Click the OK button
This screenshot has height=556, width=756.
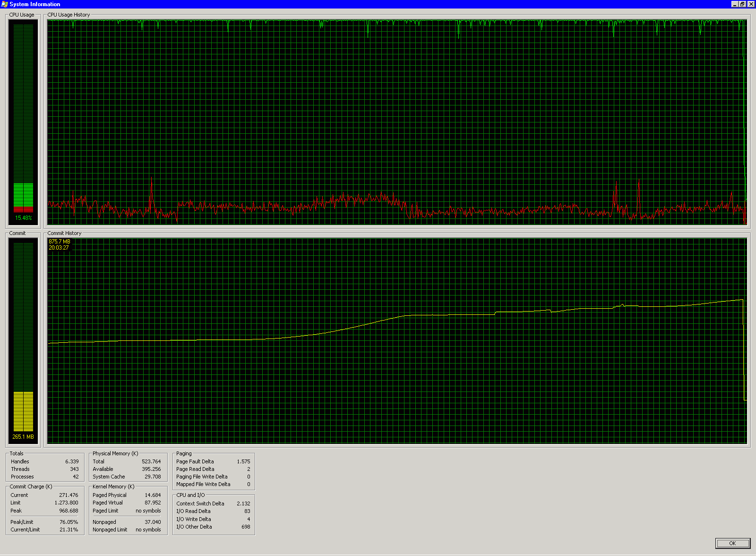click(732, 543)
